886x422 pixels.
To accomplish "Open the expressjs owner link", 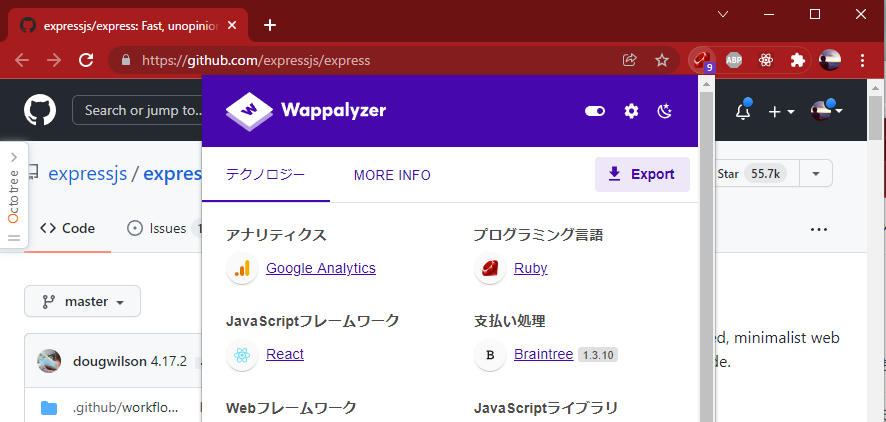I will click(x=88, y=173).
